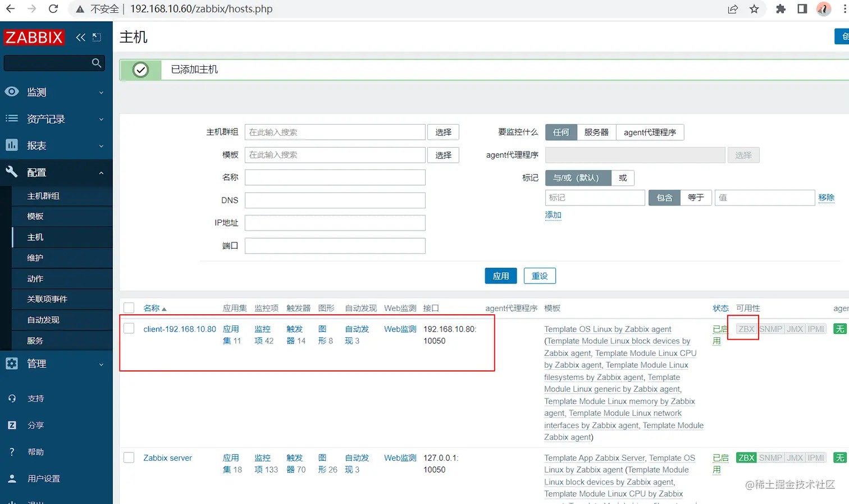Image resolution: width=849 pixels, height=504 pixels.
Task: Click 添加 tag link
Action: point(553,215)
